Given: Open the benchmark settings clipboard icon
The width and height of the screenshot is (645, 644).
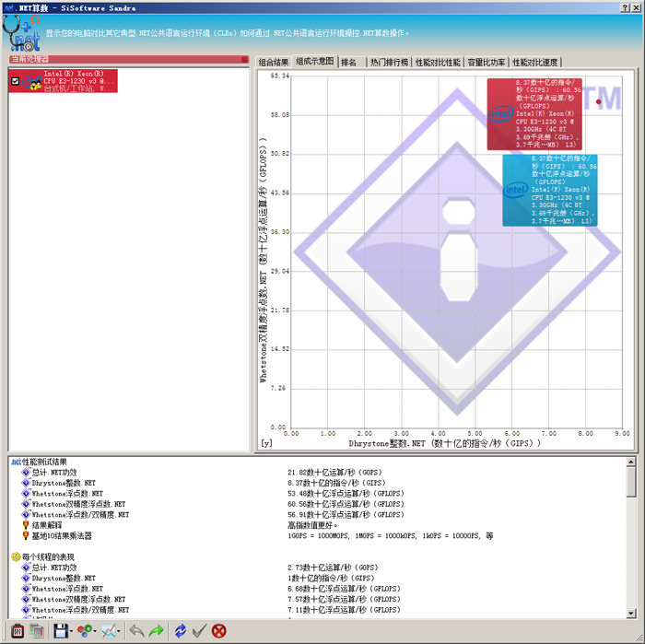Looking at the screenshot, I should pos(18,631).
